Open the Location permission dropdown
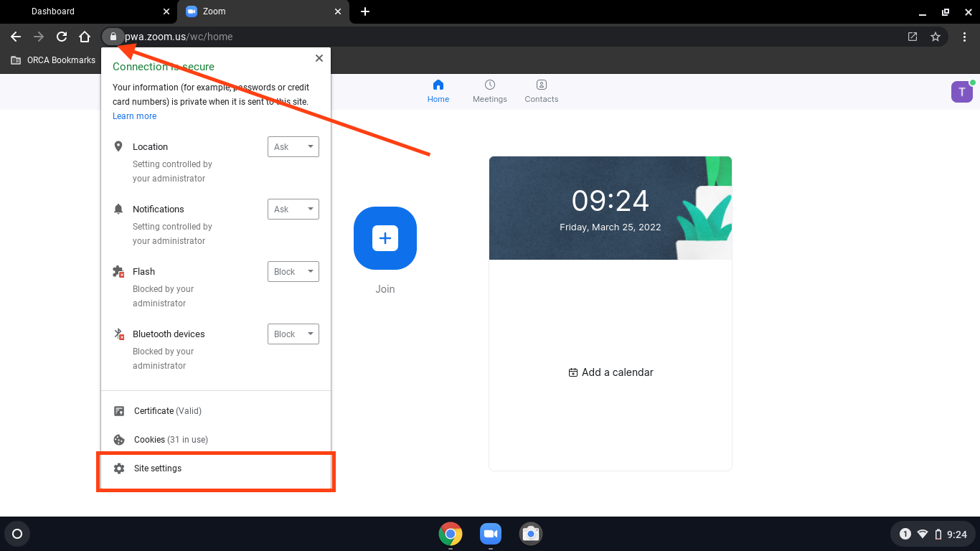The height and width of the screenshot is (551, 980). point(293,147)
